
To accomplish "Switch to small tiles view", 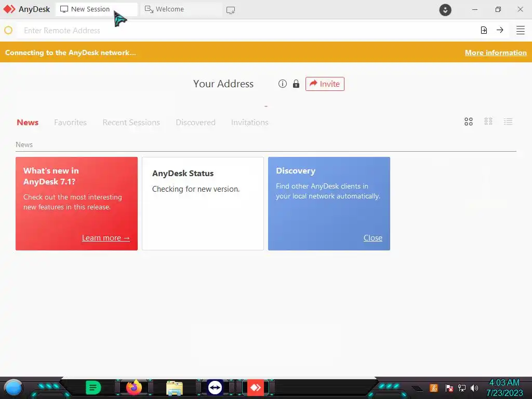I will (488, 122).
